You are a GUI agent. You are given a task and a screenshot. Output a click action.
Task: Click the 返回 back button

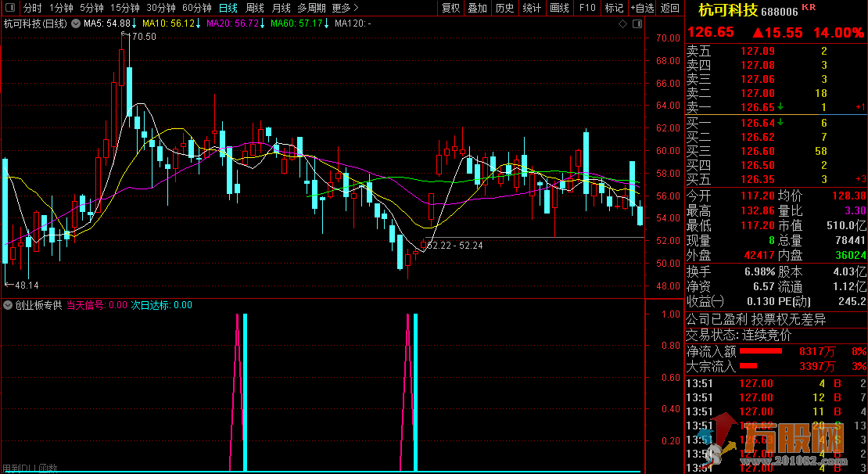coord(670,8)
